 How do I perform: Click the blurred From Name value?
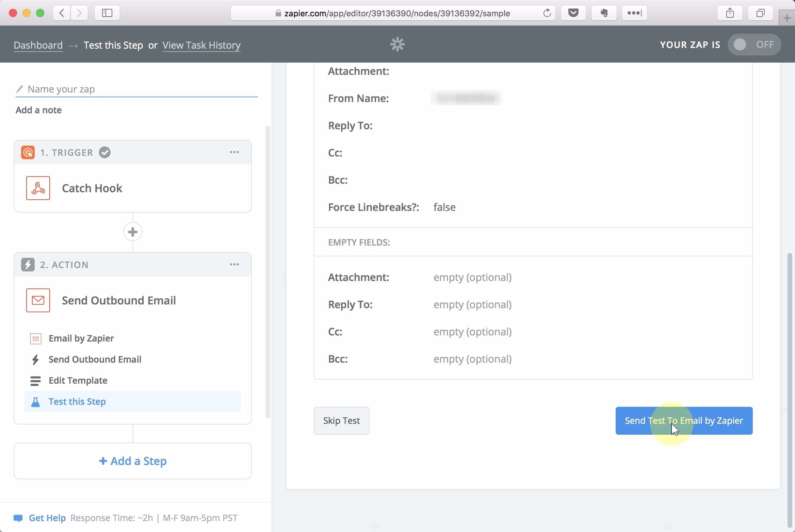coord(466,98)
